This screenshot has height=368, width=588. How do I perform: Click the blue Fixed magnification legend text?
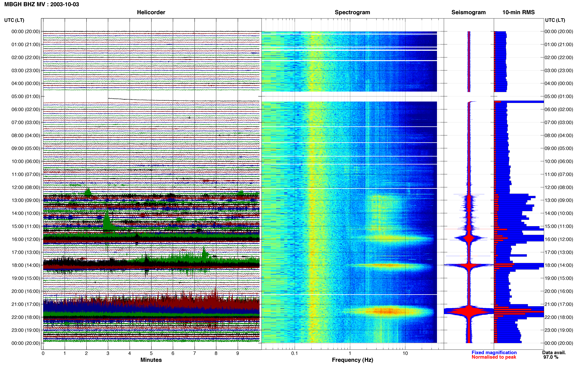coord(494,352)
